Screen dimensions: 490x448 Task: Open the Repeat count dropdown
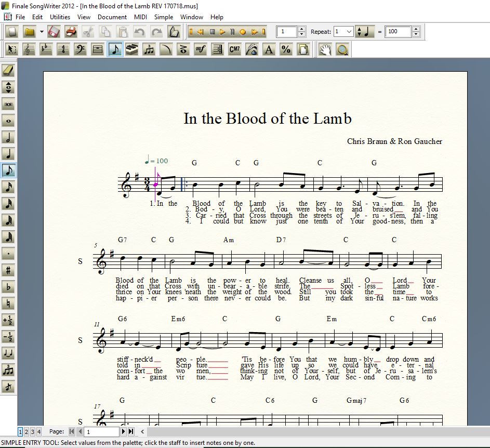pos(349,32)
